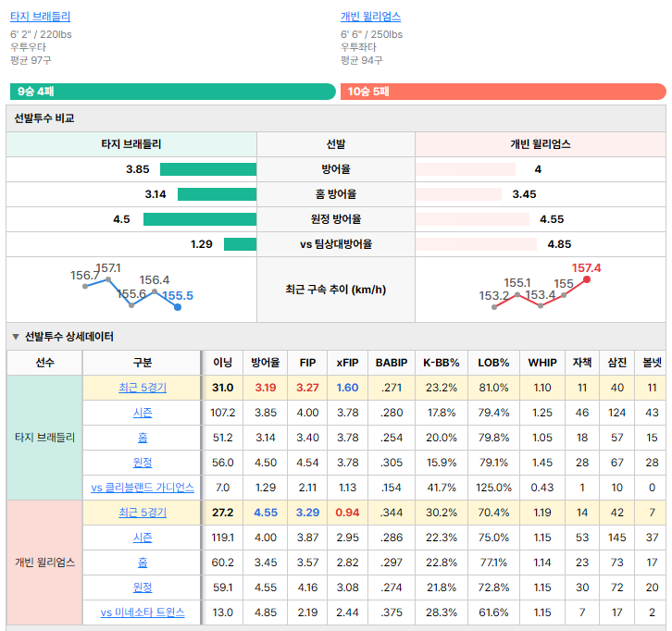Open 타지 브래들리 원정 link with 56.0 innings
672x631 pixels.
143,463
